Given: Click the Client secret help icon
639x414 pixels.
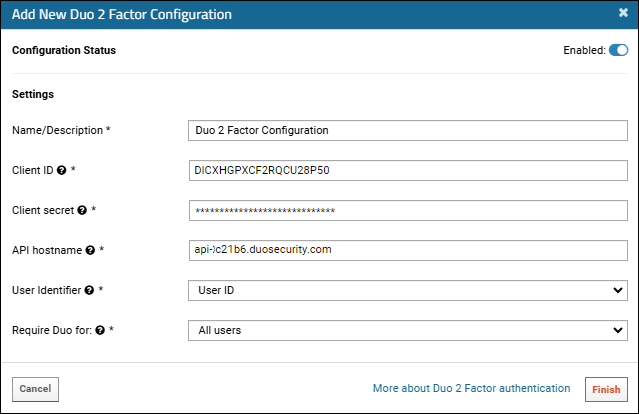Looking at the screenshot, I should 82,210.
